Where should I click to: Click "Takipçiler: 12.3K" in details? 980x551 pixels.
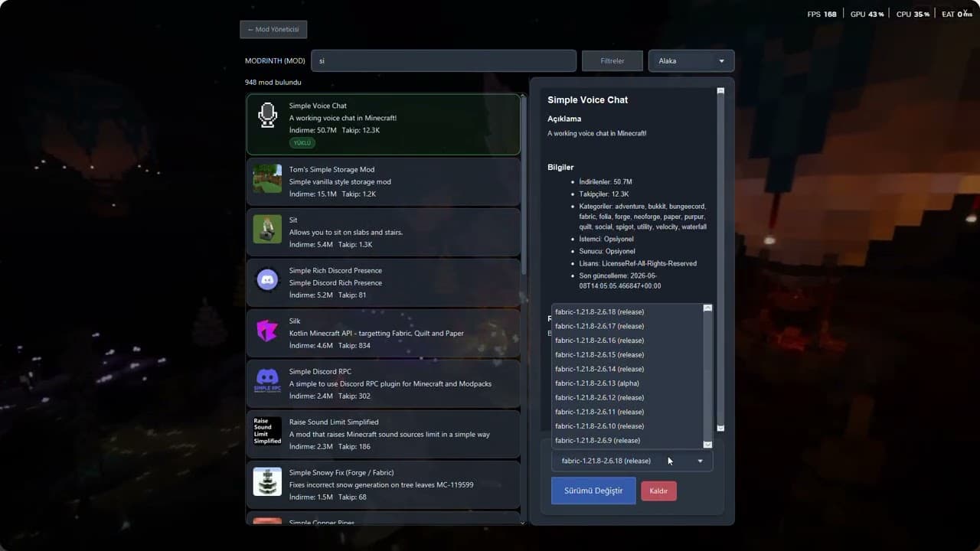click(604, 194)
